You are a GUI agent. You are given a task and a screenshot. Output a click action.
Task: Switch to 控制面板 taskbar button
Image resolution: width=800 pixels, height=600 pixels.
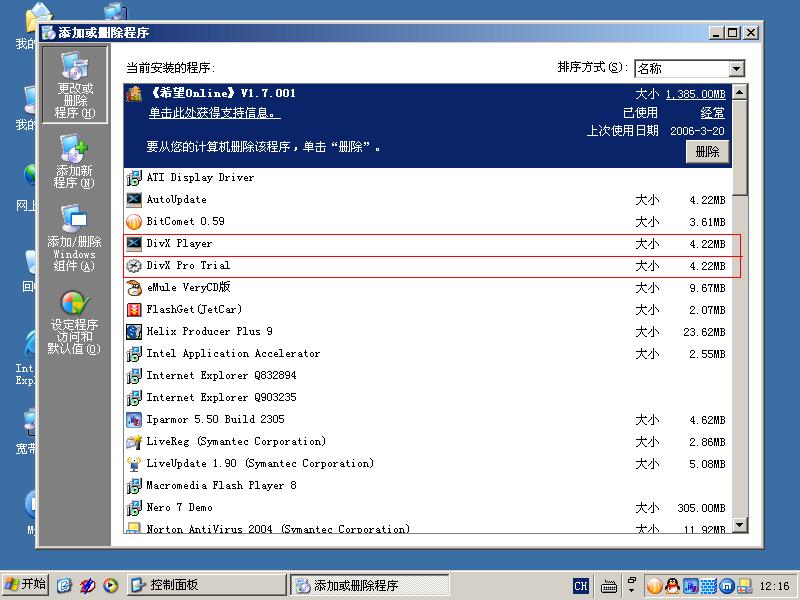[x=206, y=585]
